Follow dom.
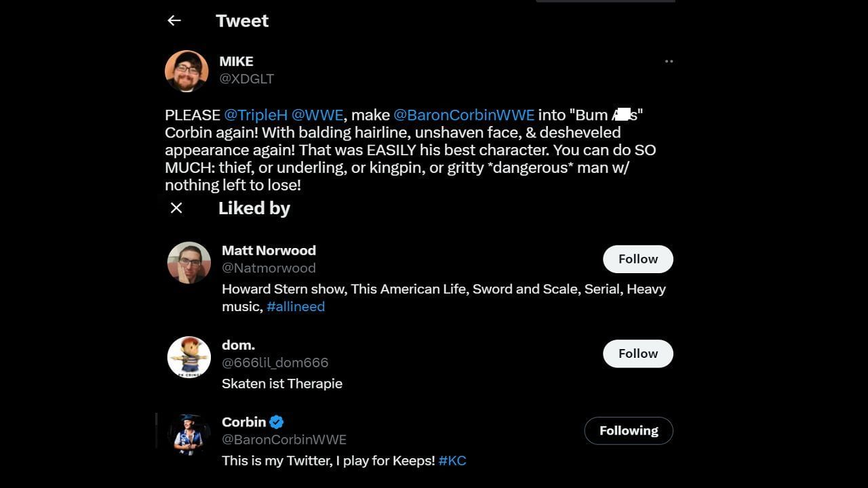This screenshot has height=488, width=868. coord(637,354)
